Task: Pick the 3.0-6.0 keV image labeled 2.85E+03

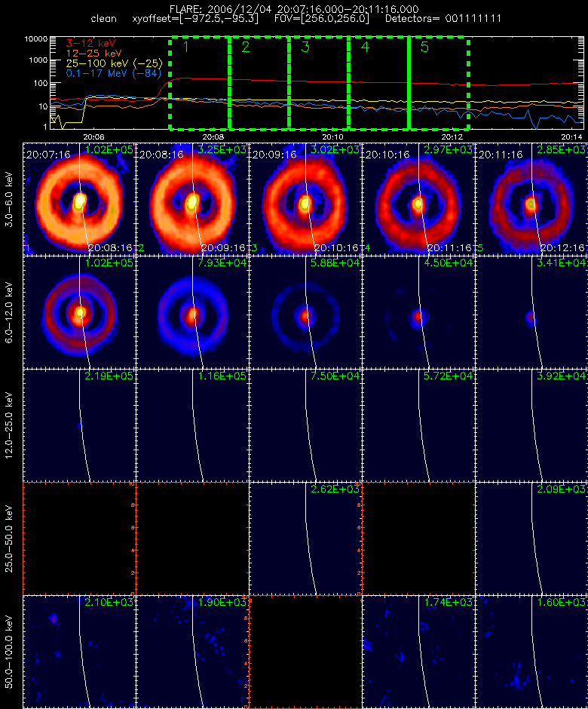Action: click(x=531, y=199)
